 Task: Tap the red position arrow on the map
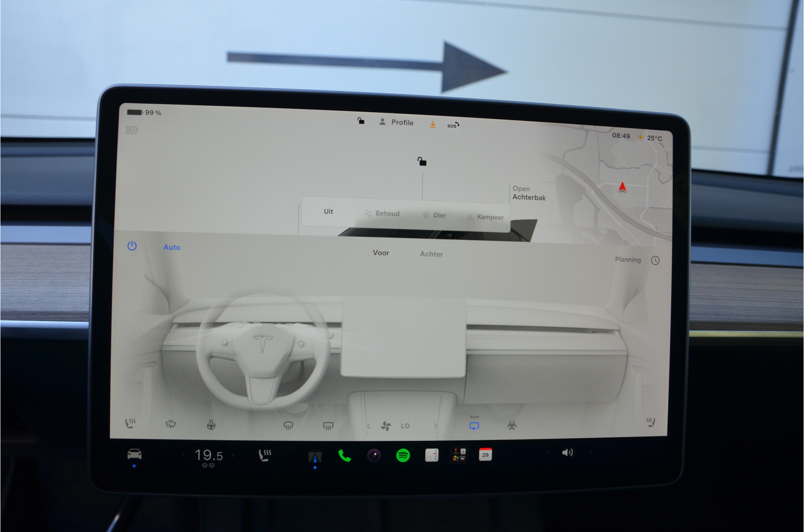pyautogui.click(x=622, y=187)
